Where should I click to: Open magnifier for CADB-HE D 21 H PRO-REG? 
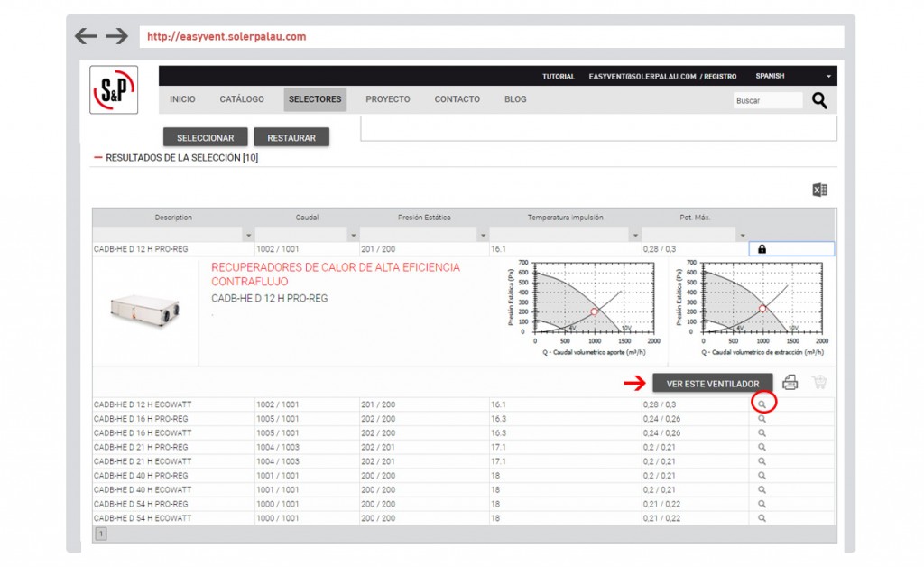(x=762, y=447)
